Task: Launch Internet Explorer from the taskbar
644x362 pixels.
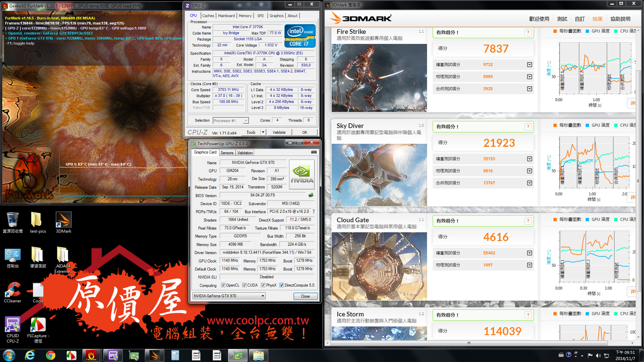Action: pos(30,355)
